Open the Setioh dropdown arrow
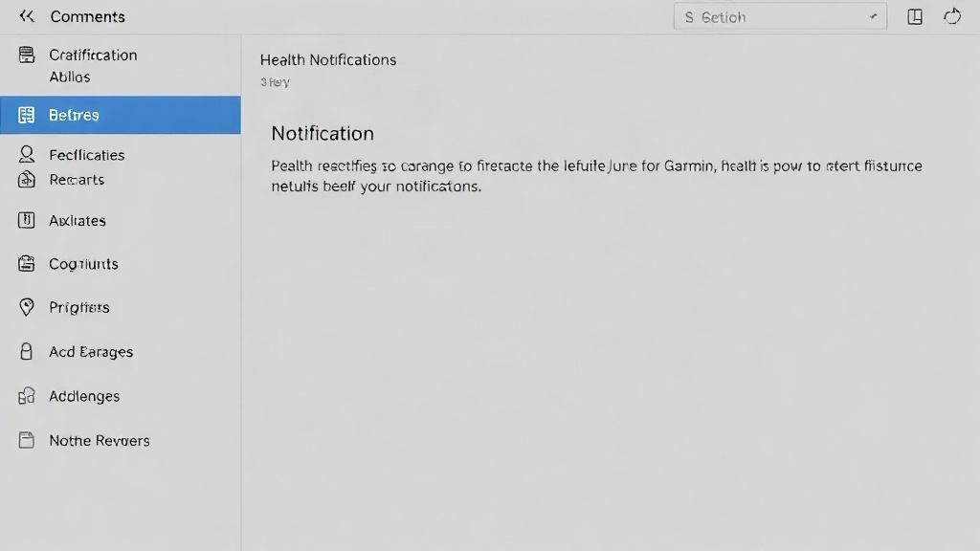Viewport: 980px width, 551px height. click(x=873, y=17)
